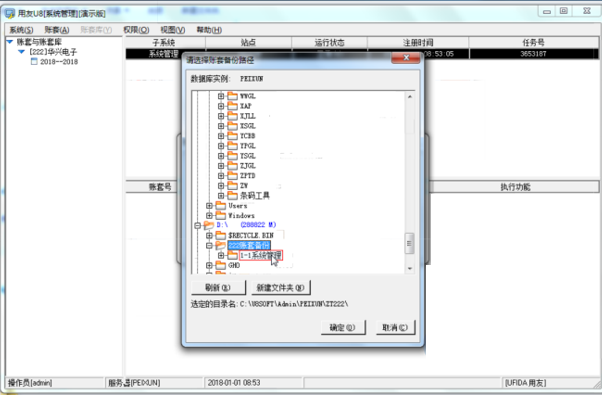Click the YSGL folder icon
Viewport: 602px width, 396px height.
point(232,156)
